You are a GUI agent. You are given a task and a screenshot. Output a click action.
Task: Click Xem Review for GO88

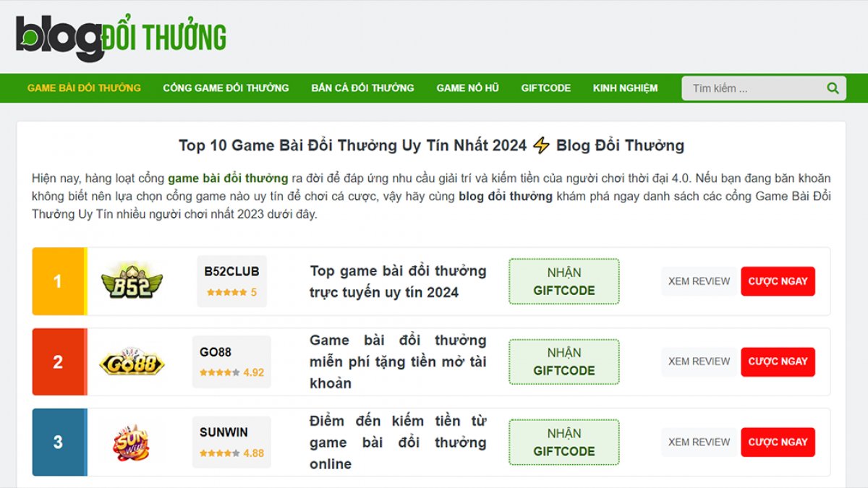pos(699,361)
